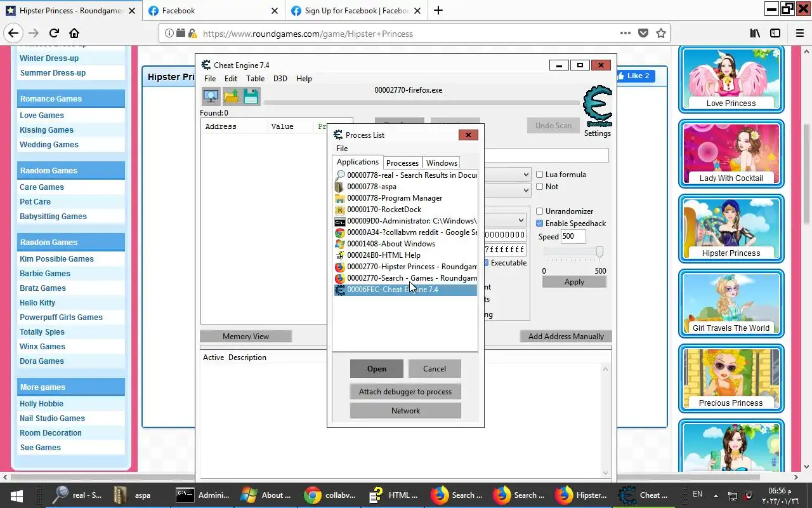Open the D3D menu
The width and height of the screenshot is (812, 508).
tap(280, 79)
